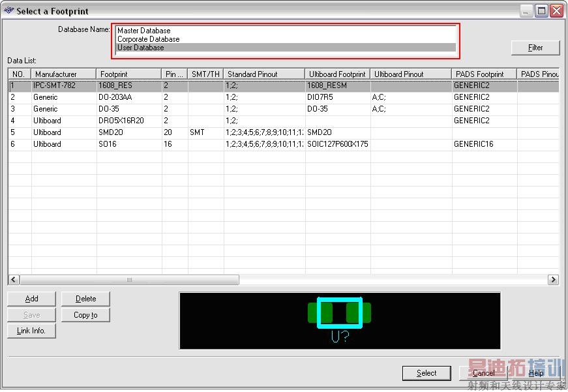Select User Database in the list

pos(286,48)
